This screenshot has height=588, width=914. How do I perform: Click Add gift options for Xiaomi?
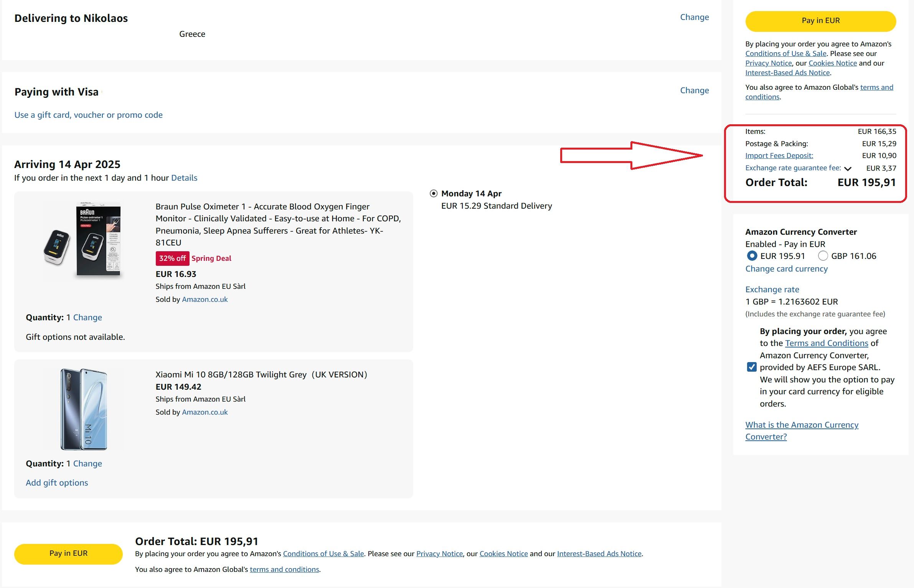click(57, 483)
